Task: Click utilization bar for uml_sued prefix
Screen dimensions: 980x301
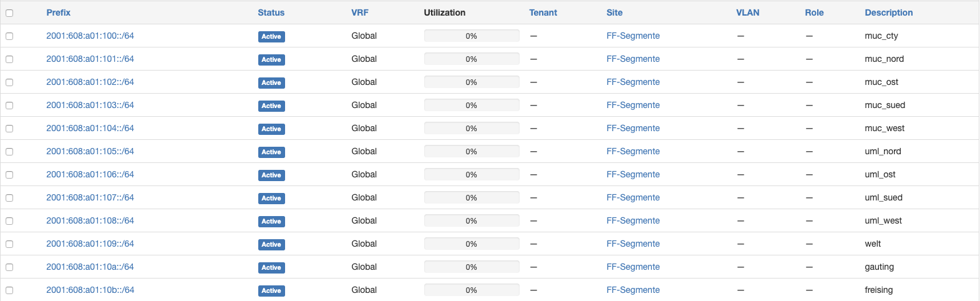Action: coord(472,198)
